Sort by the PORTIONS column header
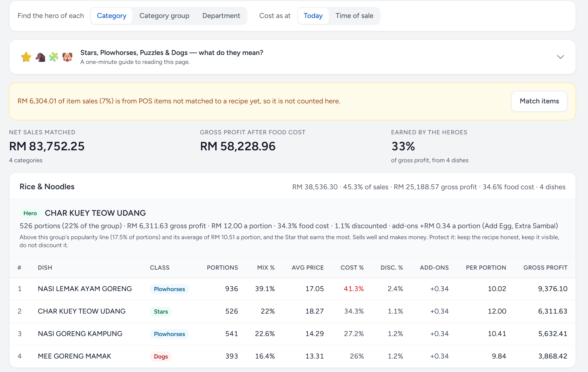Image resolution: width=588 pixels, height=372 pixels. coord(222,268)
